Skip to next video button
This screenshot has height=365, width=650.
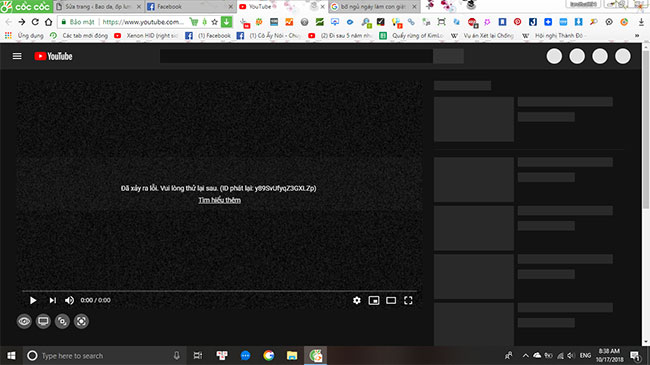[x=52, y=300]
